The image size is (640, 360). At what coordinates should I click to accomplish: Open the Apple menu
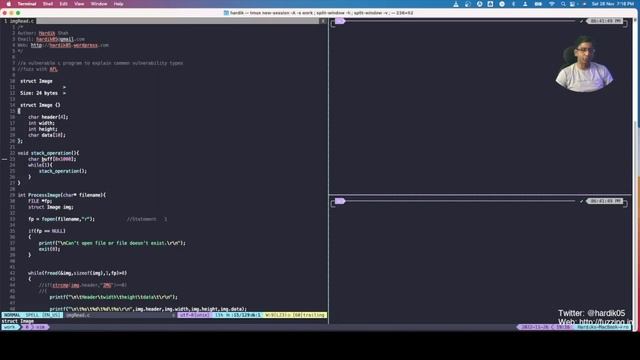(9, 4)
